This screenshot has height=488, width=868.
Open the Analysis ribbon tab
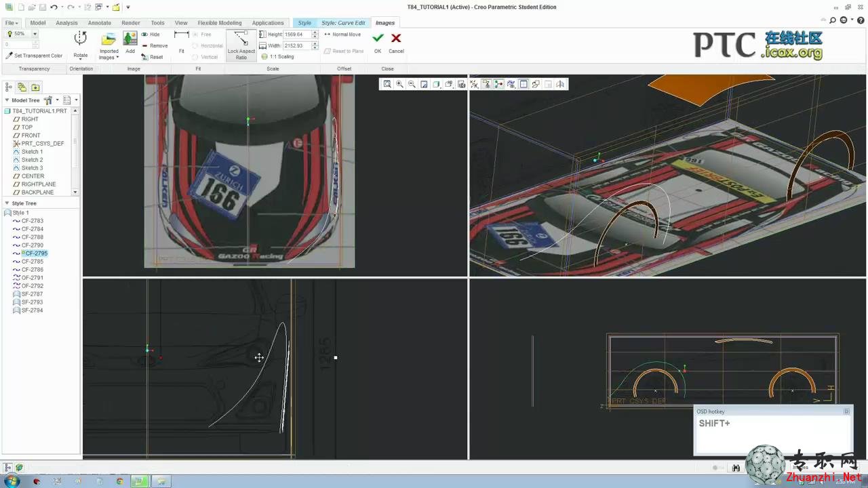pos(66,23)
